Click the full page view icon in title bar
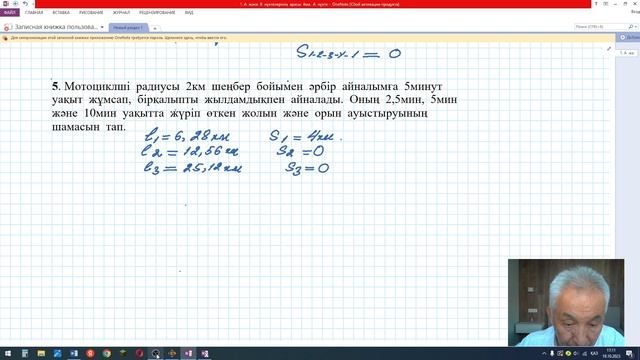This screenshot has height=360, width=640. (596, 4)
